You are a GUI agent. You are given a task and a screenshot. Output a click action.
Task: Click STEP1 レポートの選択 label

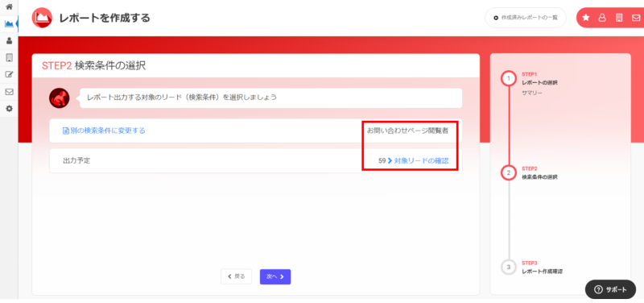(x=539, y=78)
